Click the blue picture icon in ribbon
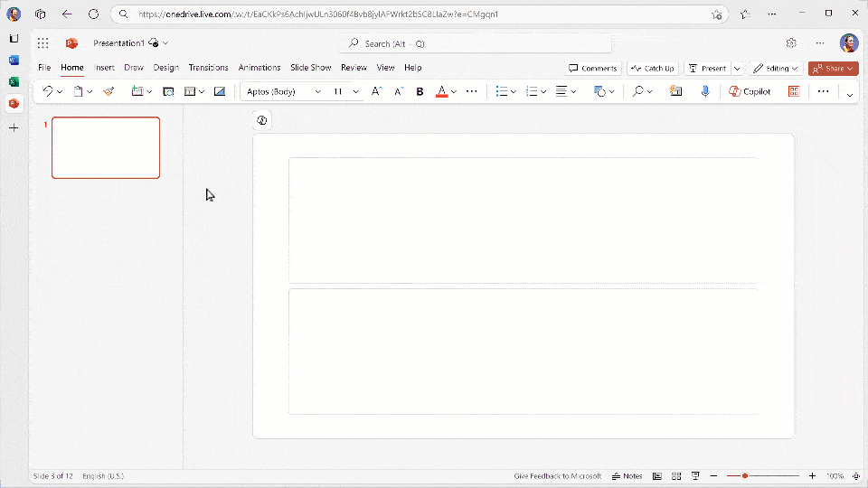Image resolution: width=868 pixels, height=488 pixels. click(x=220, y=91)
